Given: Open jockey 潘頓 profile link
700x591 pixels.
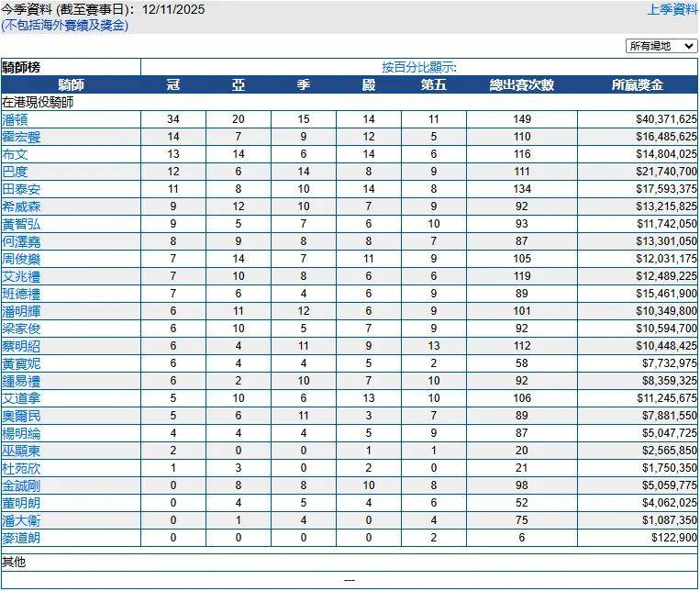Looking at the screenshot, I should click(15, 119).
